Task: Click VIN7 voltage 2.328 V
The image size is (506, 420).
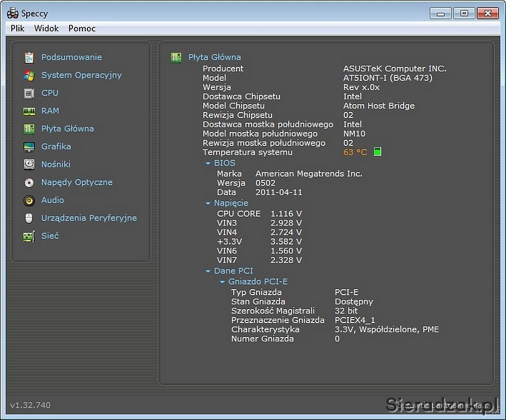Action: coord(286,260)
